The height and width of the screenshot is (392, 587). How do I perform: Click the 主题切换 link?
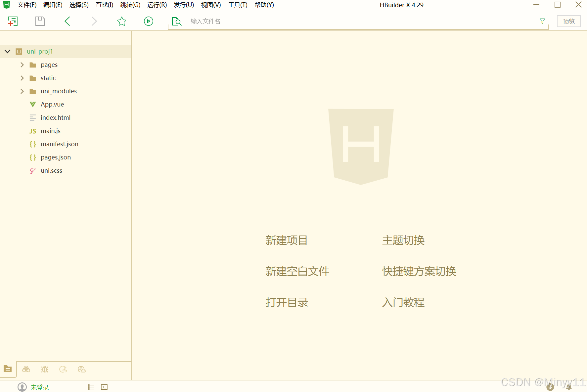[403, 240]
